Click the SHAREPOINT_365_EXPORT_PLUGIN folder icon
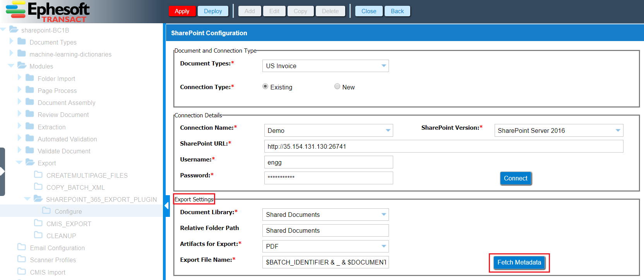The height and width of the screenshot is (280, 644). (38, 199)
